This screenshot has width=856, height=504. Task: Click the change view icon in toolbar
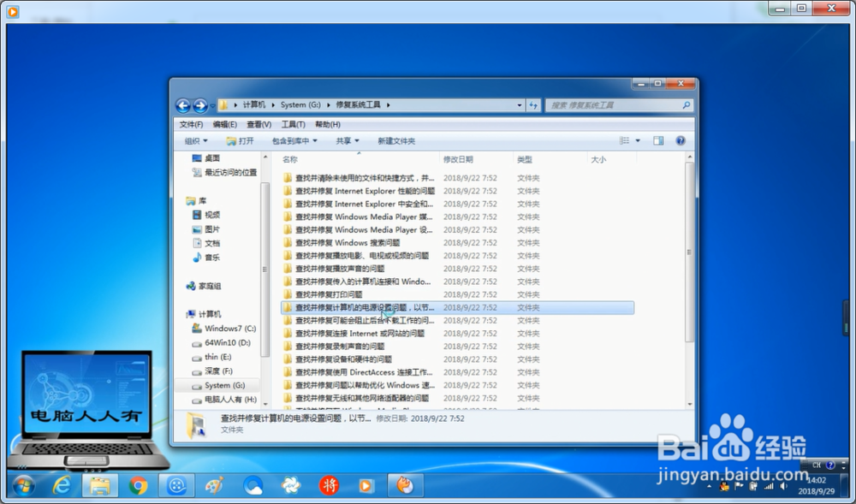pyautogui.click(x=625, y=140)
